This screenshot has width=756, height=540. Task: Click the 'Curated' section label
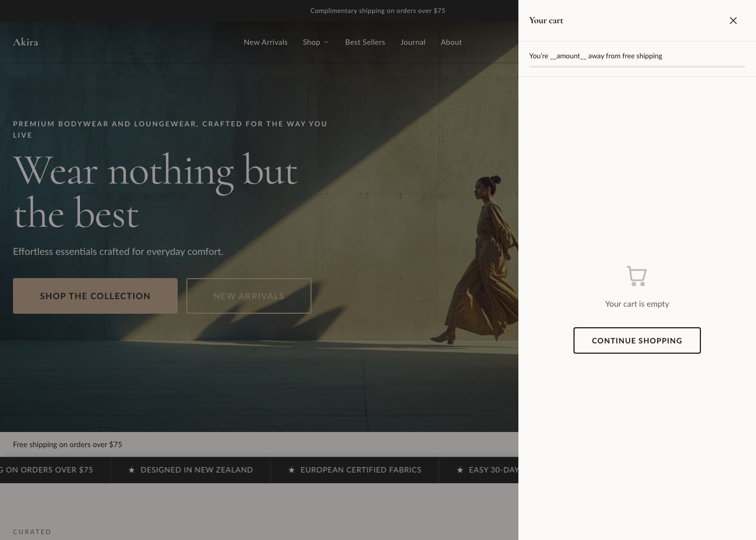tap(32, 531)
